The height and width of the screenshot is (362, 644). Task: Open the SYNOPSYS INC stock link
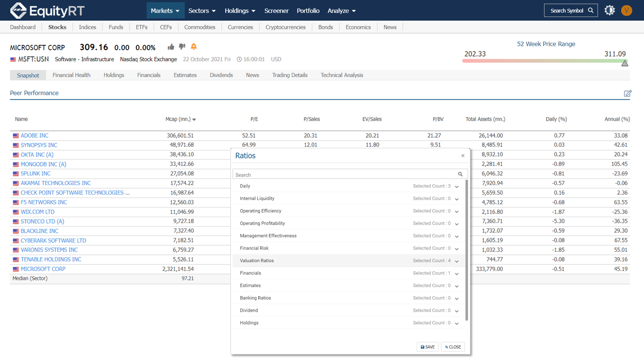tap(39, 145)
